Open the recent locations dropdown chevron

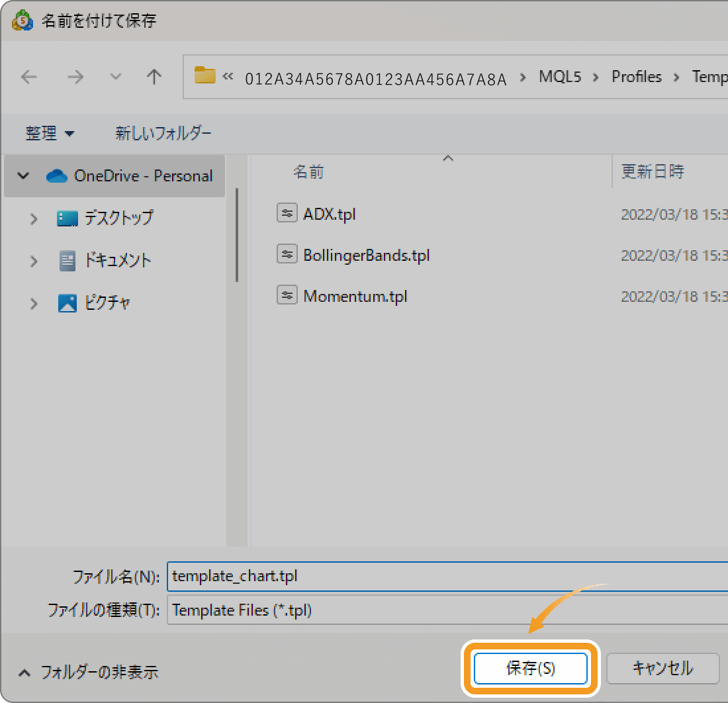tap(115, 77)
